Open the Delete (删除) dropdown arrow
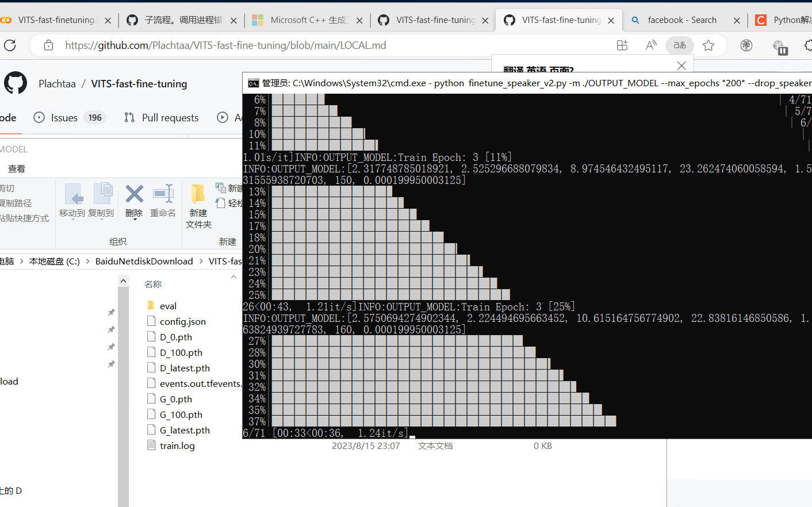Screen dimensions: 812x507 pyautogui.click(x=135, y=219)
